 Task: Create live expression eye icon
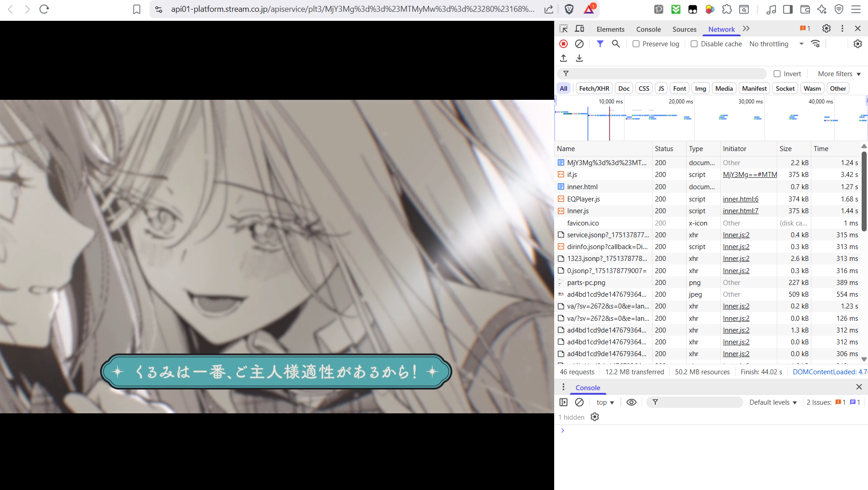coord(631,402)
